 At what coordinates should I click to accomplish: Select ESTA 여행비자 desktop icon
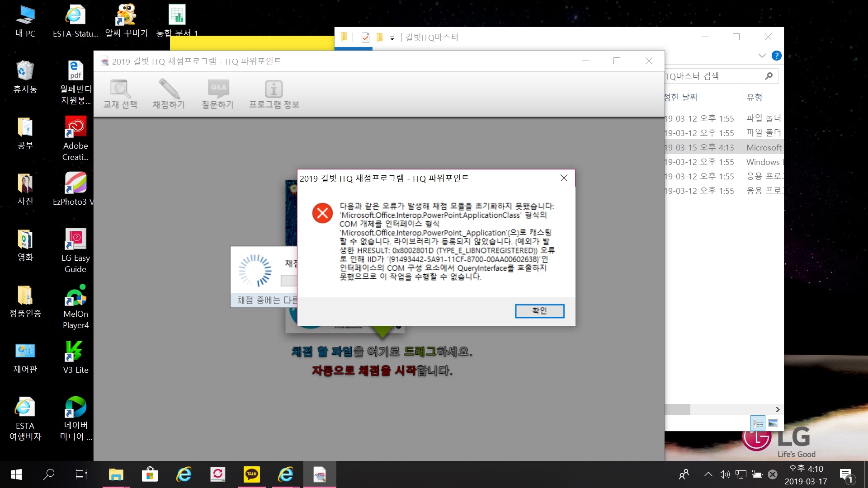click(x=25, y=418)
